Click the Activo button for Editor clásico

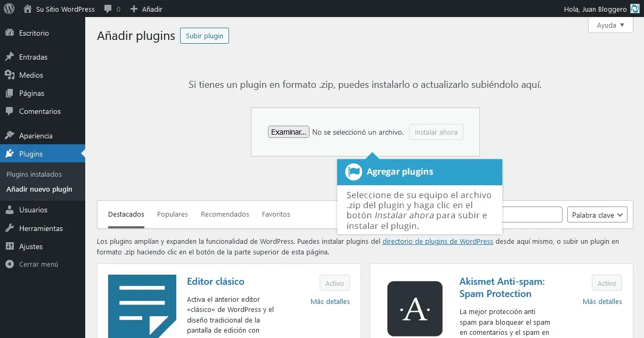click(x=335, y=283)
